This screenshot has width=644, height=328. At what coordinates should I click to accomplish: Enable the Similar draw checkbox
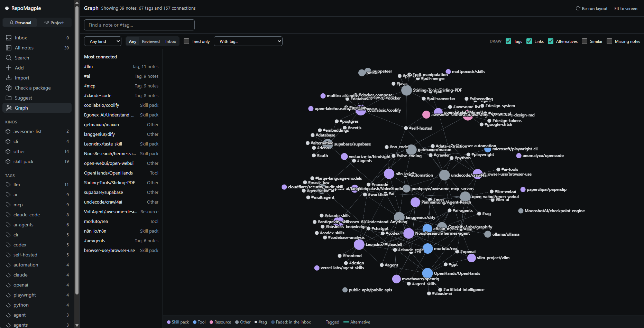click(x=585, y=41)
